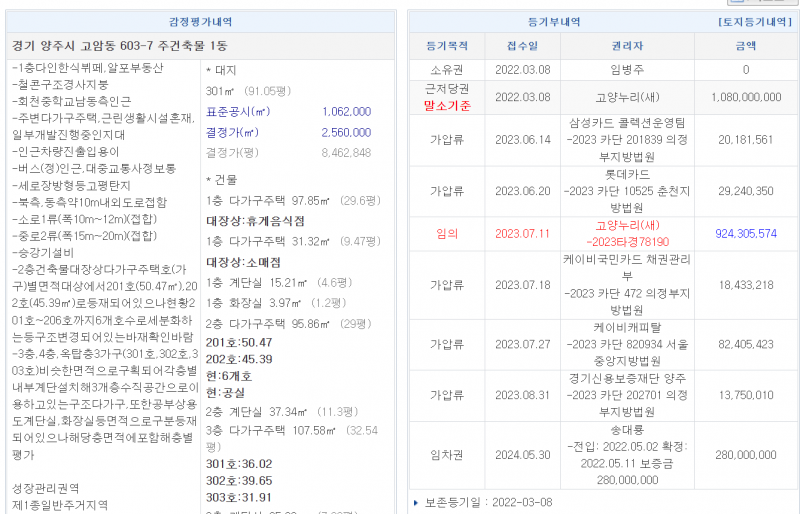Image resolution: width=800 pixels, height=514 pixels.
Task: Click the 등기목적 column header
Action: [446, 46]
